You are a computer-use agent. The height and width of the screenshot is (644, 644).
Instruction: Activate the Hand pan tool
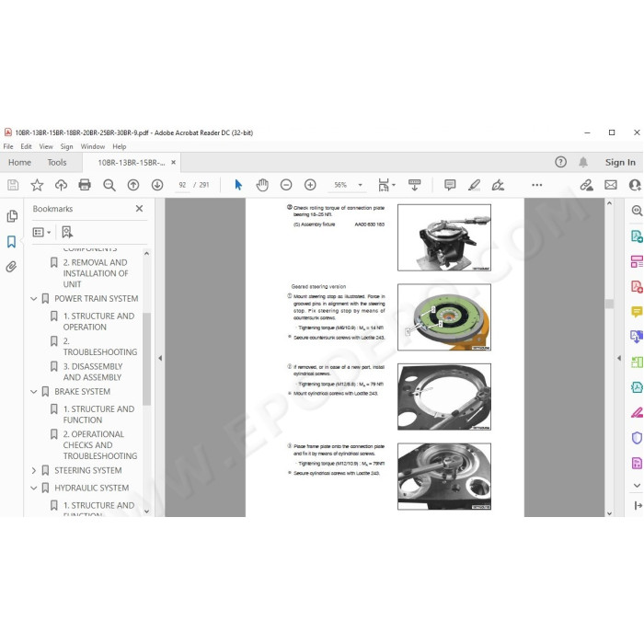click(262, 185)
